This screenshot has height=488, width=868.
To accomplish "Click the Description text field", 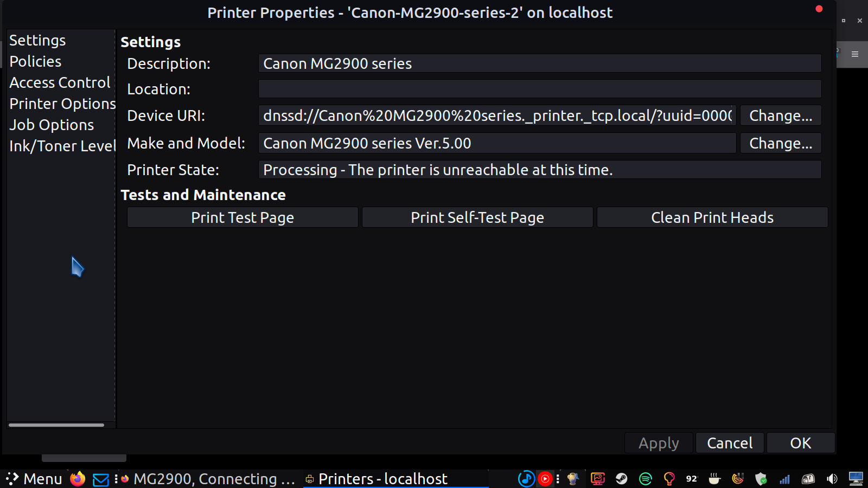I will pyautogui.click(x=540, y=63).
